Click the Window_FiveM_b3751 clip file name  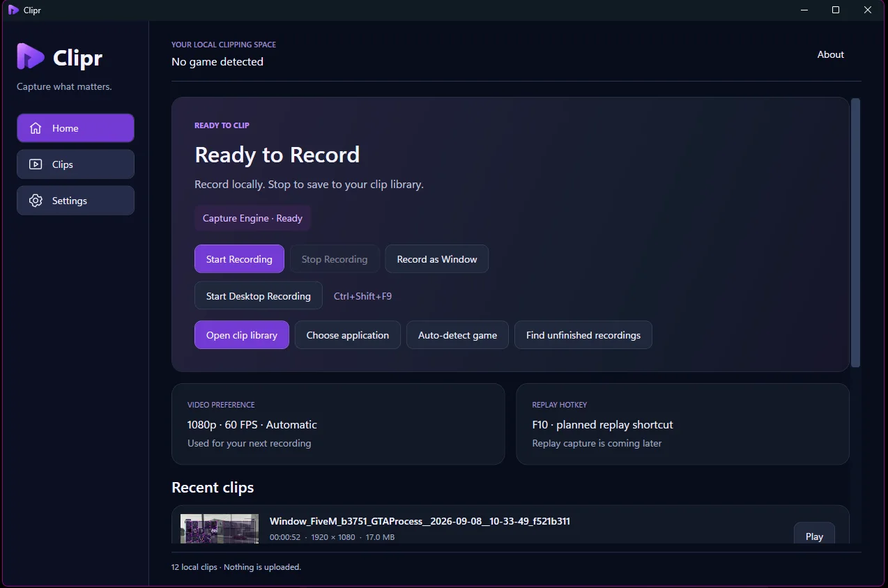click(x=420, y=521)
